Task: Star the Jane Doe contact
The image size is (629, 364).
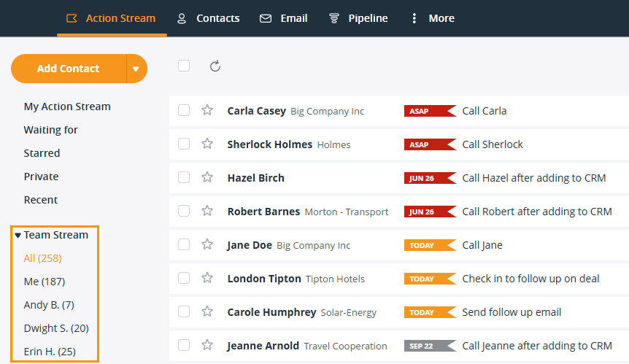Action: (207, 244)
